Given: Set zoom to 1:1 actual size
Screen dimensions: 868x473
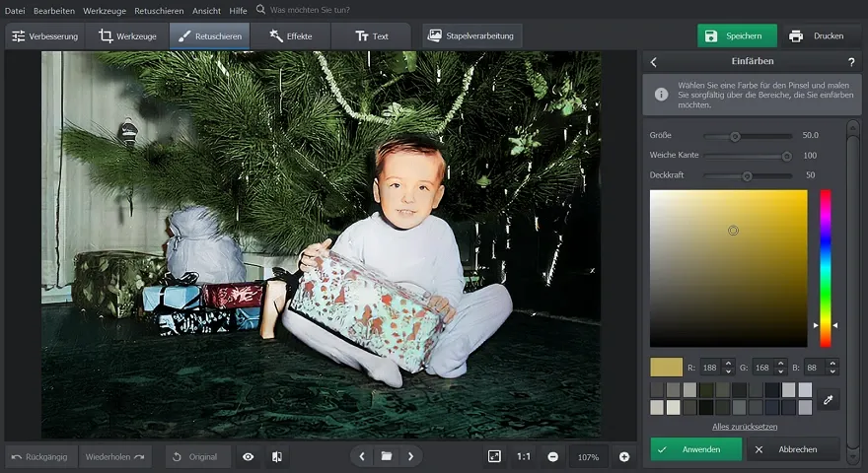Looking at the screenshot, I should click(x=524, y=456).
